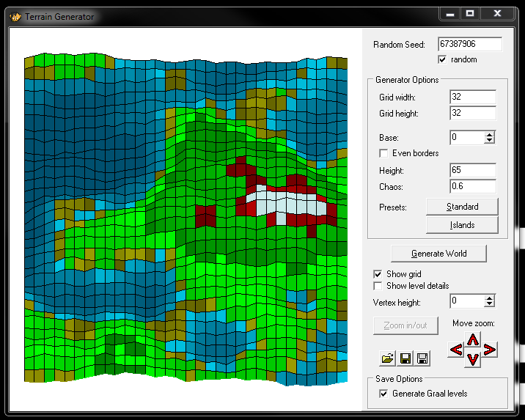Click the Terrain Generator title bar icon
This screenshot has width=525, height=420.
(x=15, y=15)
